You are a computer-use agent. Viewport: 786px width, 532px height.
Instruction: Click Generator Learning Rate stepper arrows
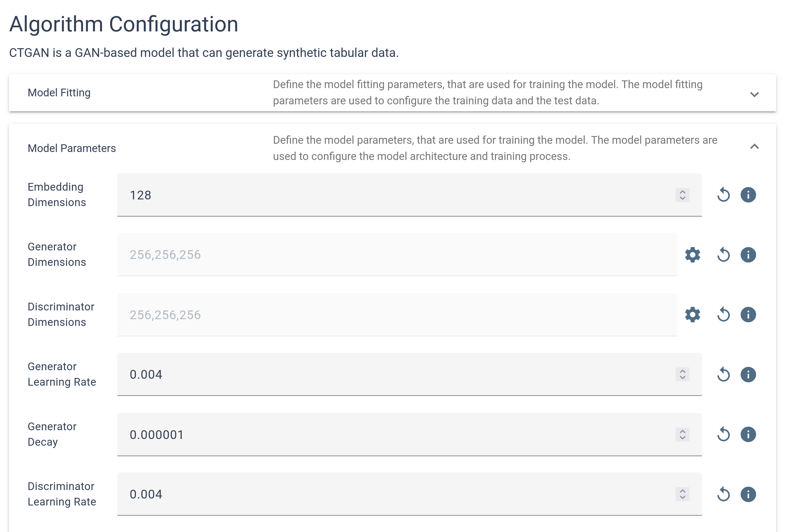(x=682, y=375)
